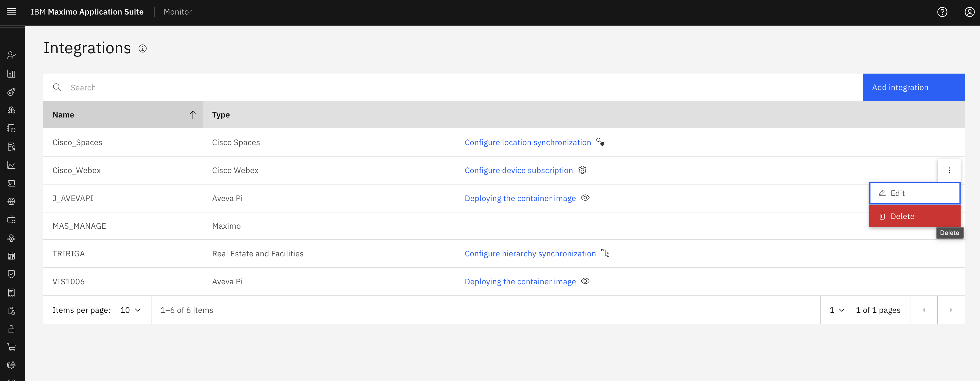Click the 1–6 of 6 items text
This screenshot has height=381, width=980.
187,310
